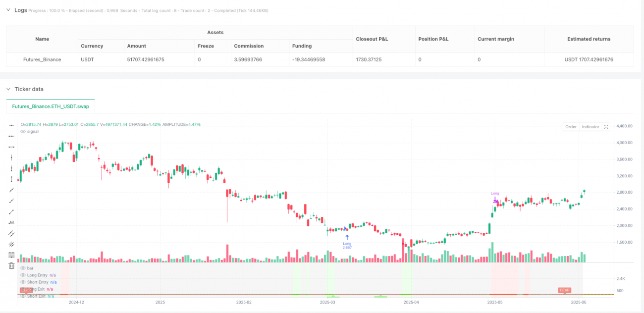Toggle visibility of the signal overlay
The image size is (644, 313).
22,131
